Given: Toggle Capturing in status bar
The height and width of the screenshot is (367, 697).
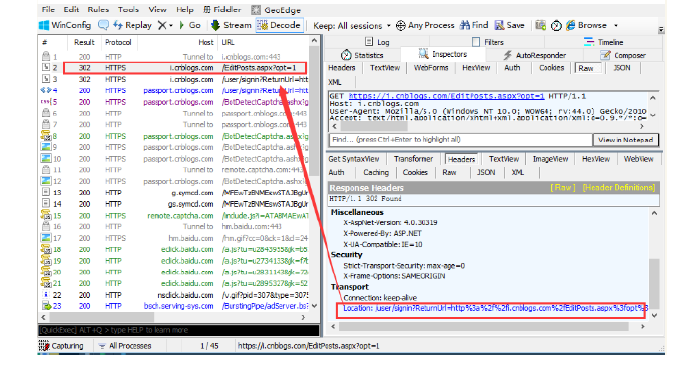Looking at the screenshot, I should pos(61,346).
